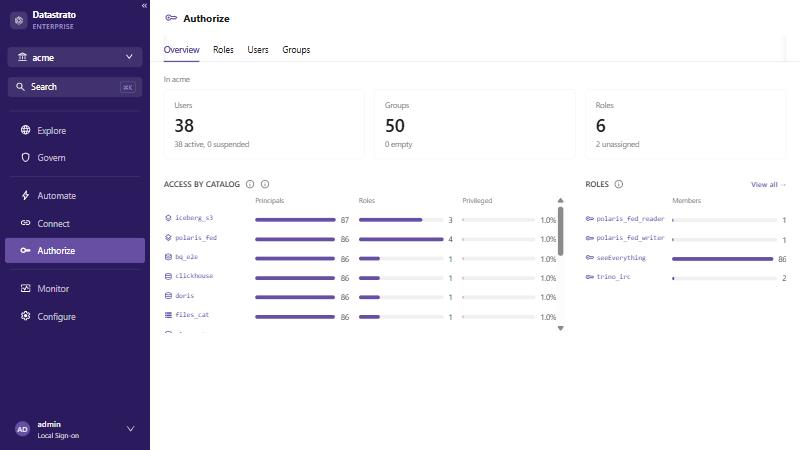This screenshot has height=450, width=800.
Task: Open the Users tab
Action: 258,49
